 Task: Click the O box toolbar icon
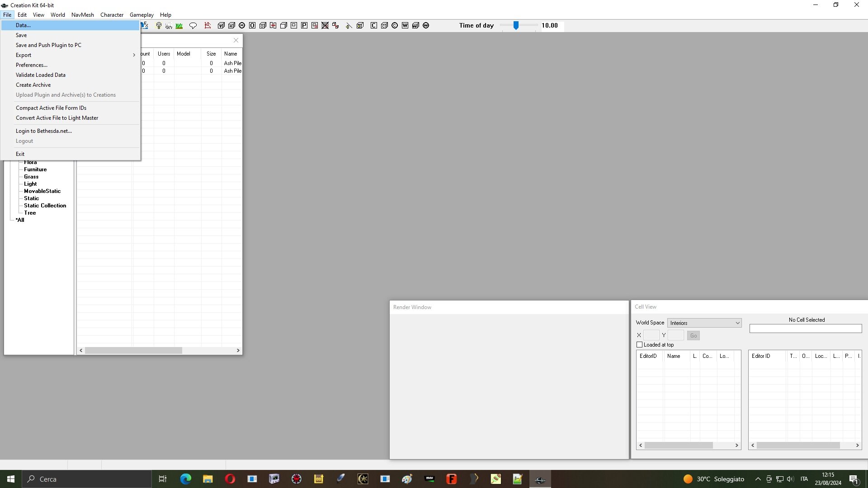(263, 26)
